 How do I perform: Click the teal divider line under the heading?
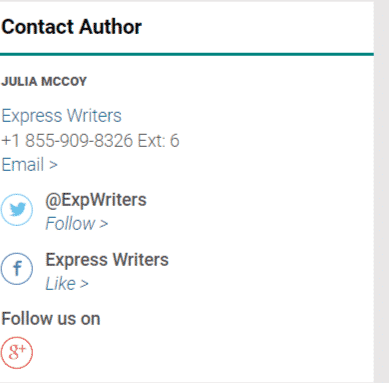point(187,54)
